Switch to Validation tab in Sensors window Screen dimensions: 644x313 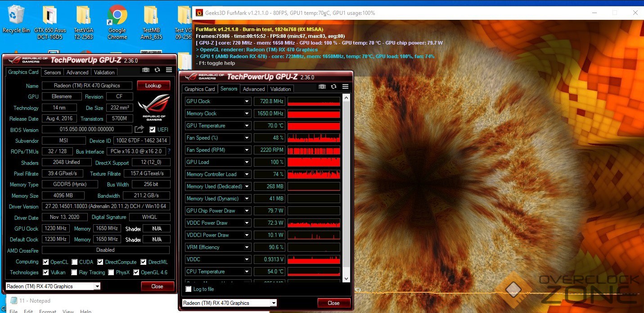(281, 89)
